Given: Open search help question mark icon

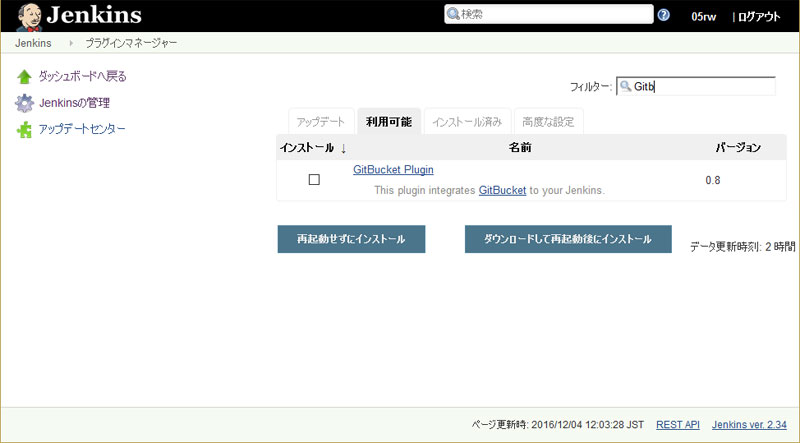Looking at the screenshot, I should (663, 15).
